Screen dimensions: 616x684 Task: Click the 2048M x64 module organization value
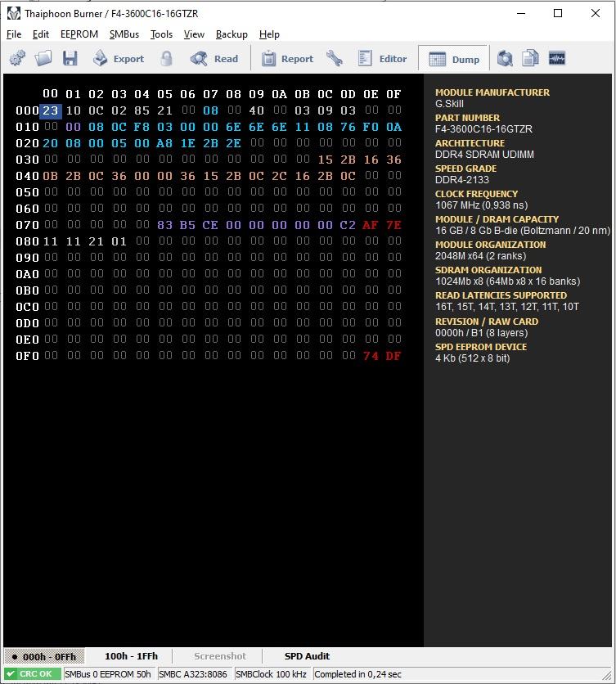click(481, 255)
